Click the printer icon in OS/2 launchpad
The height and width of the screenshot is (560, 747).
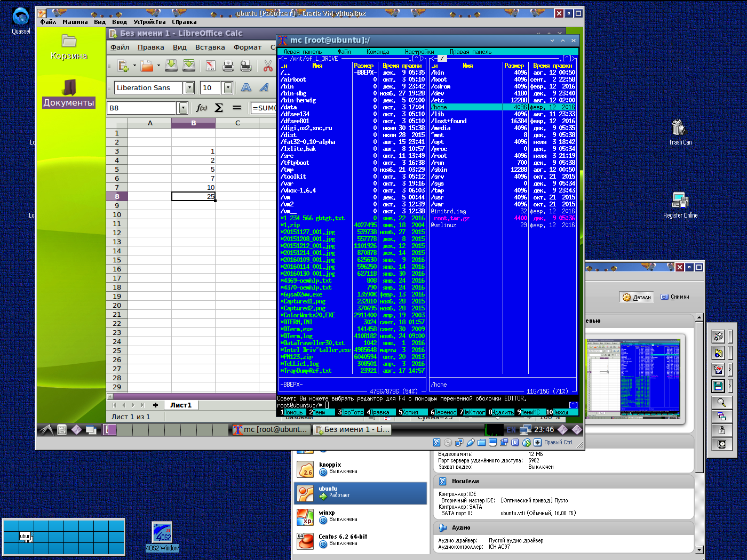[x=718, y=336]
